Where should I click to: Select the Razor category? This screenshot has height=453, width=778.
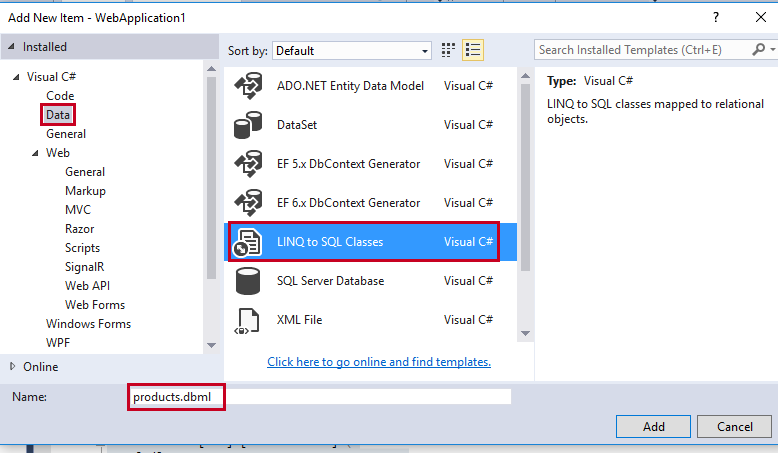pos(79,229)
